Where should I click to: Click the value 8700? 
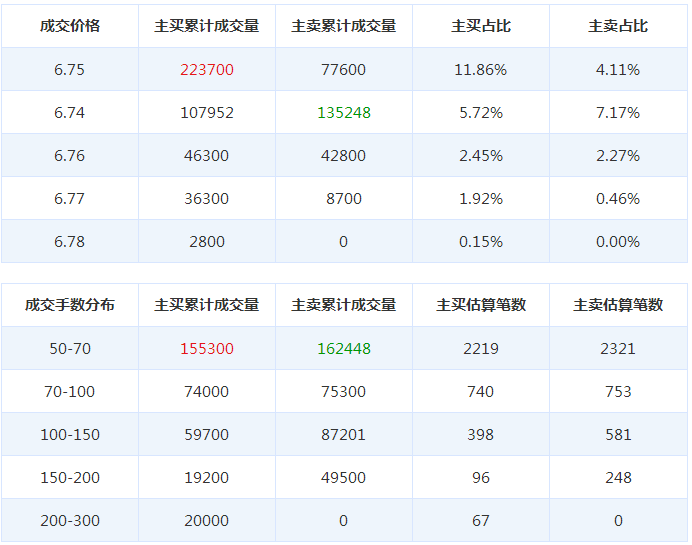344,199
